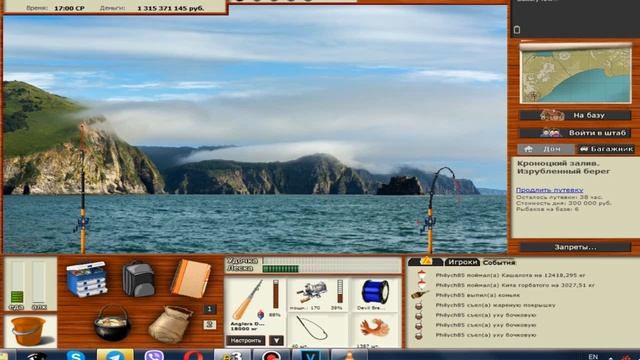Open the Запреты restrictions button
Viewport: 640px width, 360px height.
pyautogui.click(x=575, y=247)
